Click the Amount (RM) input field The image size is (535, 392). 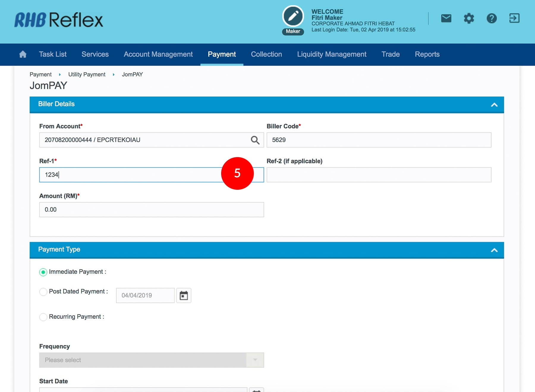point(151,210)
